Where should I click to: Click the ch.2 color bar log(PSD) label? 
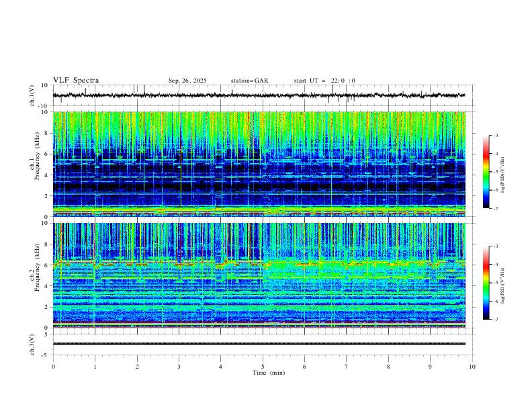point(503,285)
